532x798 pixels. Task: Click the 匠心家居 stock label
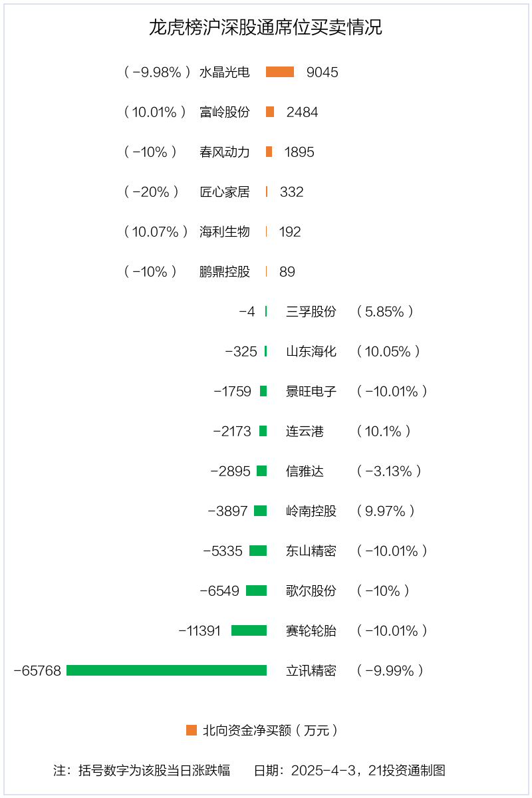pyautogui.click(x=225, y=192)
